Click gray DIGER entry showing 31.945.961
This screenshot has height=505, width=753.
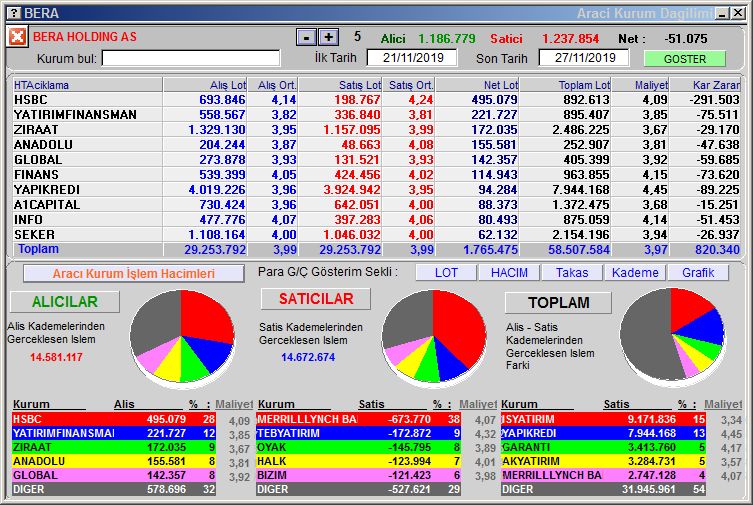(x=603, y=489)
